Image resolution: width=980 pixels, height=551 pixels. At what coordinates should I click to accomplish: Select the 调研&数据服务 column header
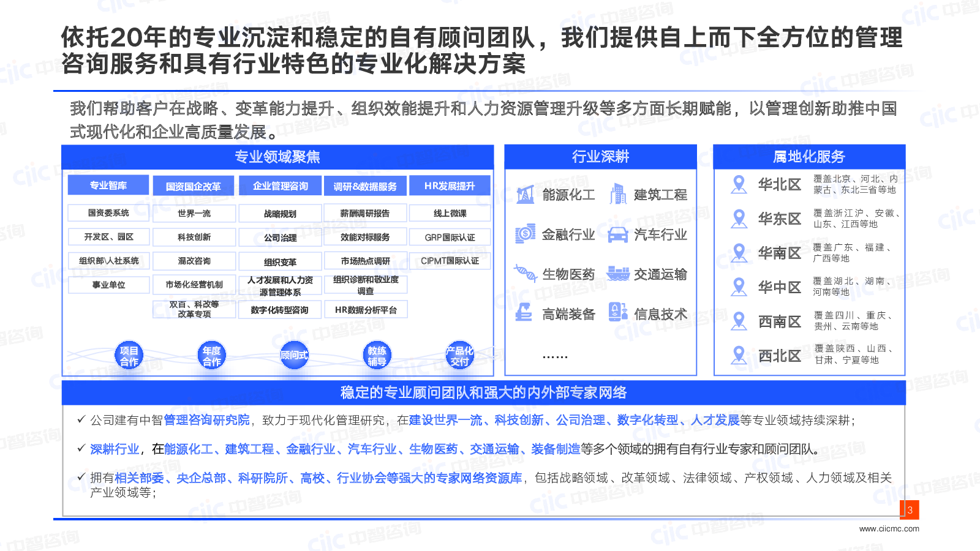coord(365,186)
